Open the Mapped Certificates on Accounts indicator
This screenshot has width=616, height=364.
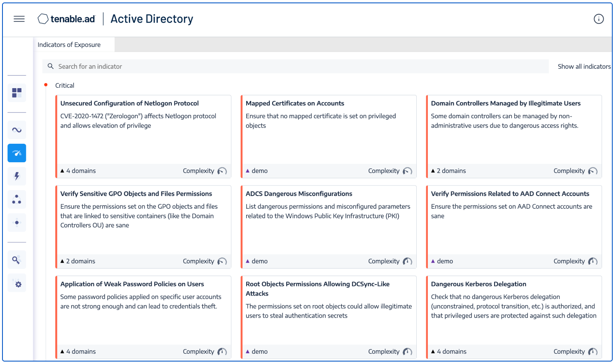tap(295, 103)
